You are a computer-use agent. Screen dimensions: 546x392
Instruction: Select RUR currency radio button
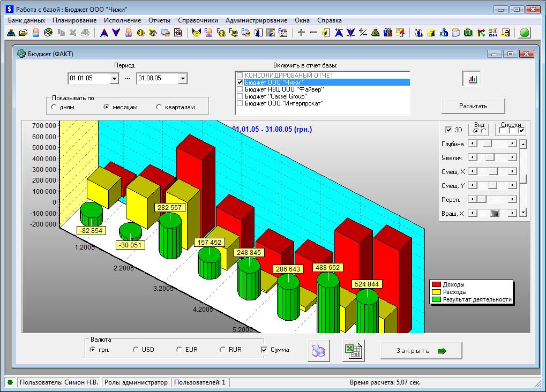tap(222, 349)
